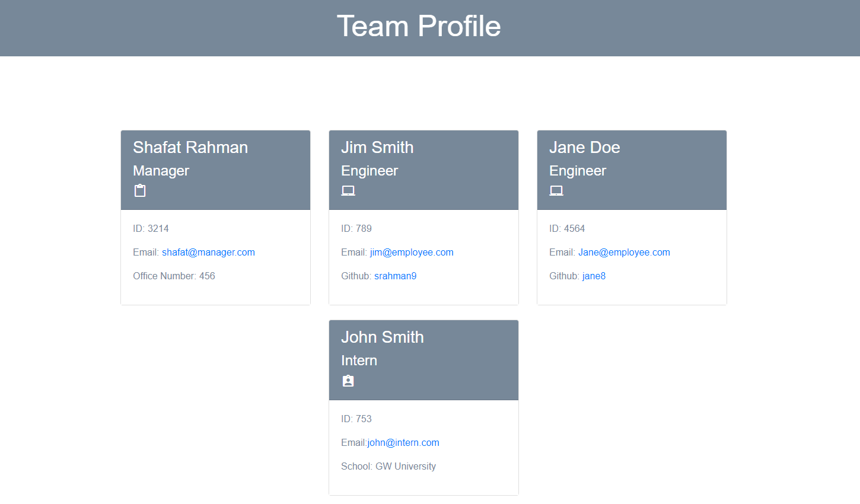
Task: Click the Office Number 456 text
Action: pos(174,276)
